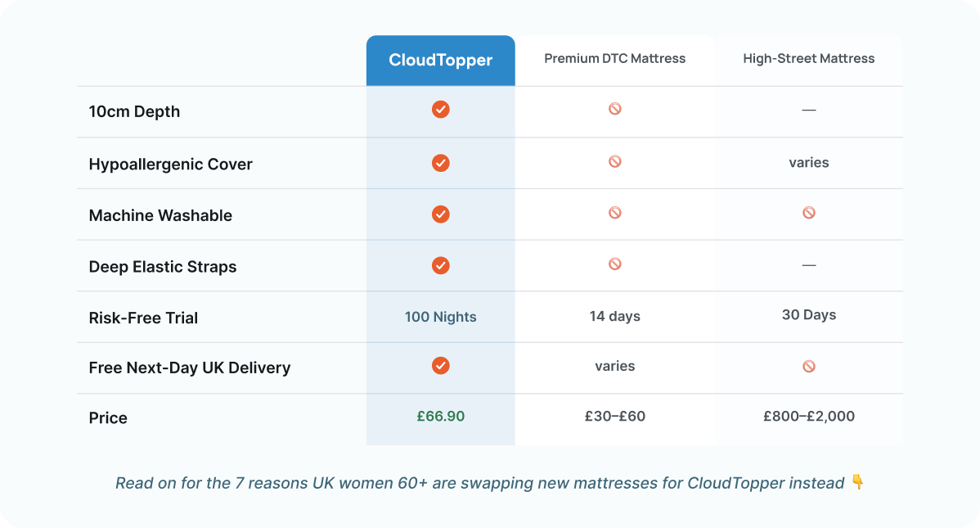This screenshot has height=528, width=980.
Task: Click Premium DTC Deep Elastic Straps prohibited icon
Action: (x=615, y=264)
